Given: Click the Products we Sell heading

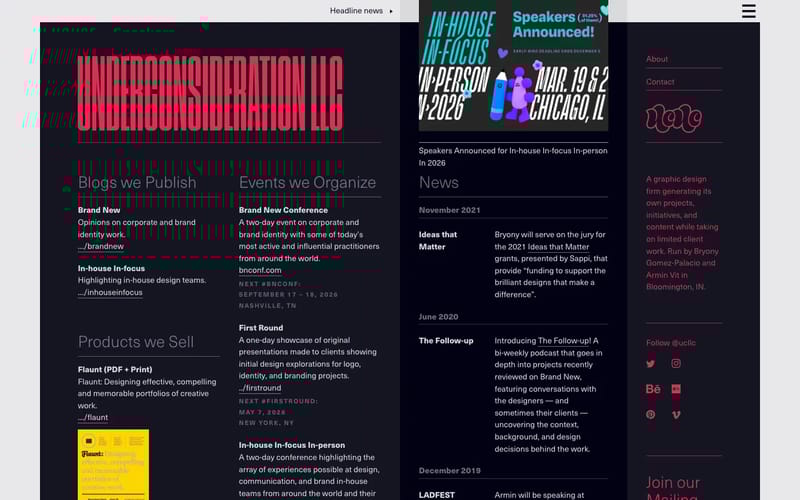Looking at the screenshot, I should click(136, 342).
